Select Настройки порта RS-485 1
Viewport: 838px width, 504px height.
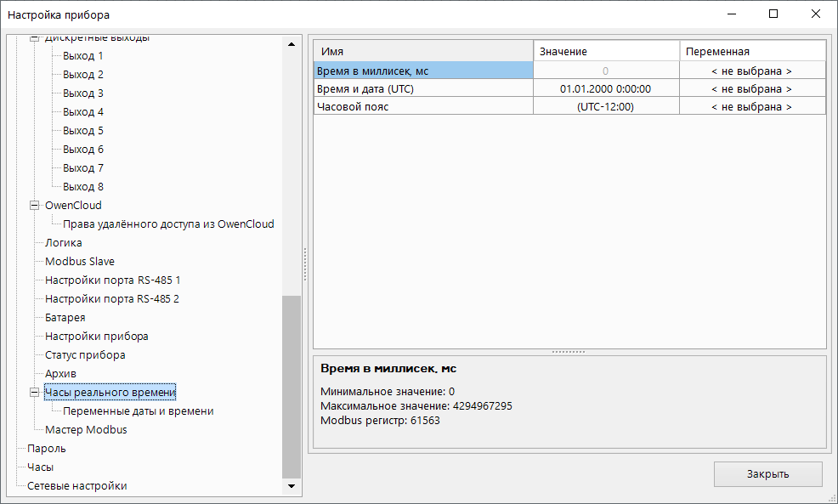(112, 280)
